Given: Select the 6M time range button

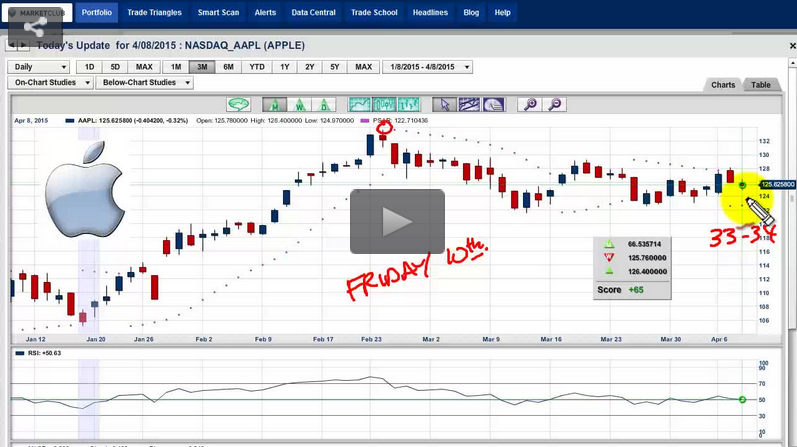Looking at the screenshot, I should coord(228,67).
